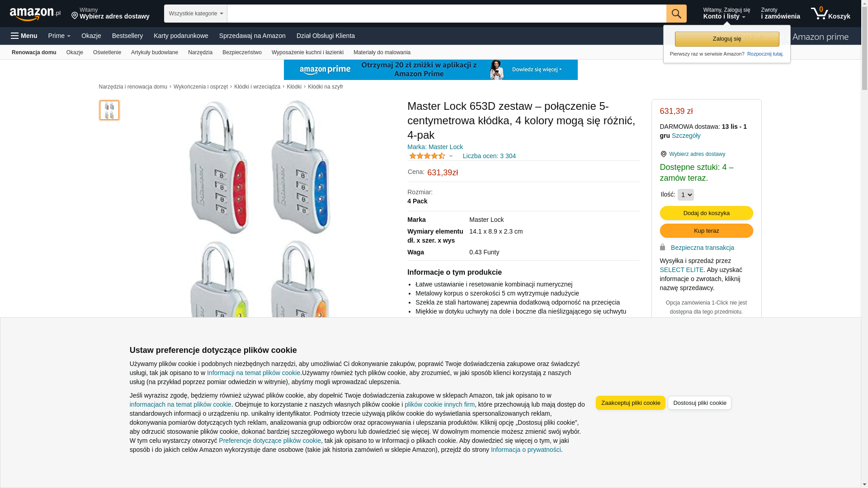Focus the Amazon search input field
Screen dimensions: 868x488
point(447,14)
